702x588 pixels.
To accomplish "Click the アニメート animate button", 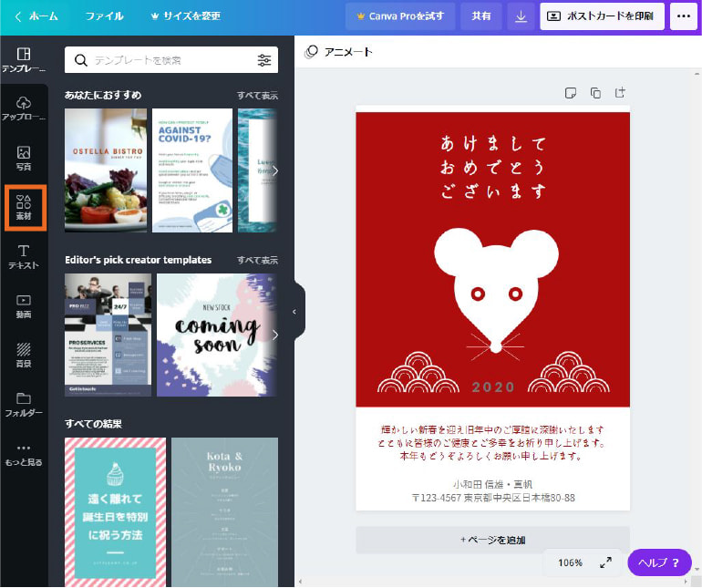I will (x=338, y=52).
